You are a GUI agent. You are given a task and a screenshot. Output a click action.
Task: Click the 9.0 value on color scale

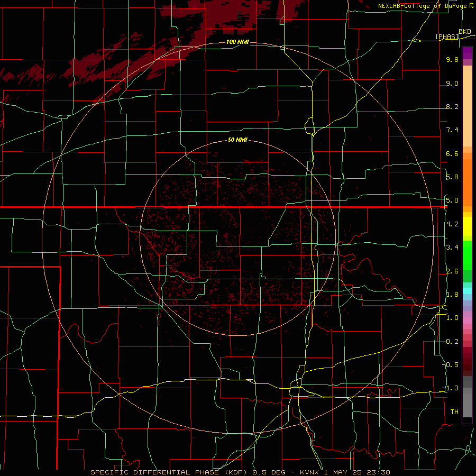coord(452,83)
